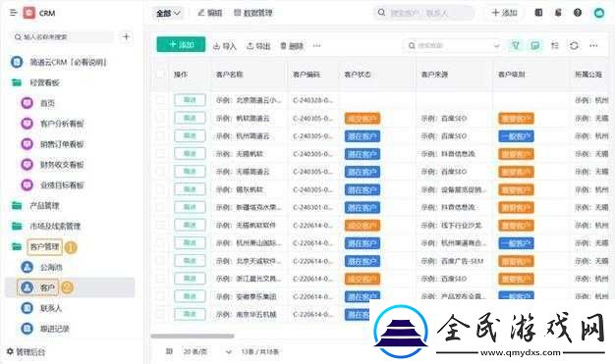615x364 pixels.
Task: Add a new sidebar item with plus icon
Action: coord(126,37)
